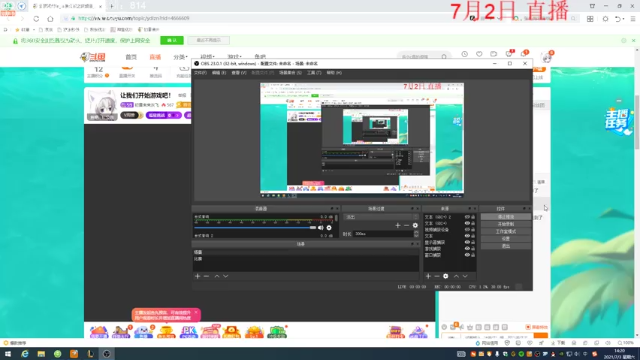The image size is (640, 360).
Task: Open OBS Tools menu
Action: (314, 73)
